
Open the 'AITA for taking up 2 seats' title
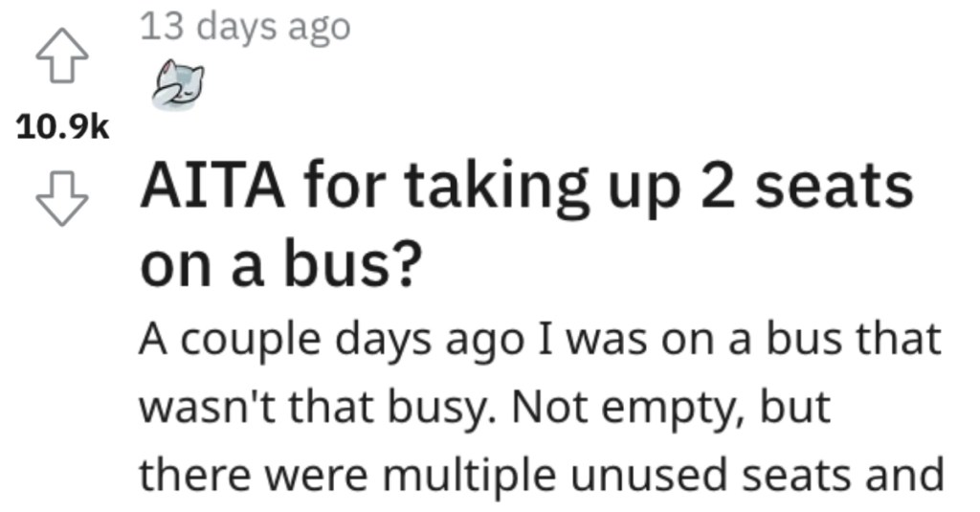point(526,189)
